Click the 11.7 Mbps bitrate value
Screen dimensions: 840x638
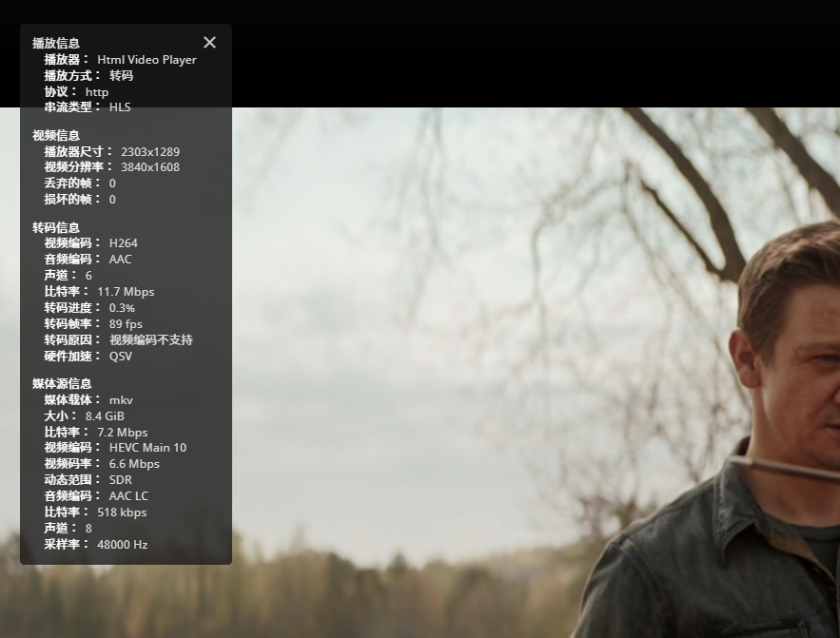pyautogui.click(x=126, y=292)
